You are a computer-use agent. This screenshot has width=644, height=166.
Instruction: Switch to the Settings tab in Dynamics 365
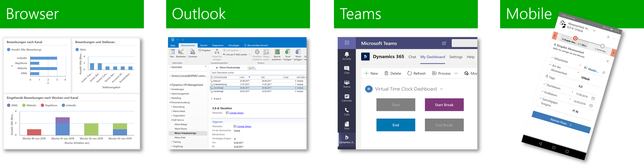(x=456, y=57)
